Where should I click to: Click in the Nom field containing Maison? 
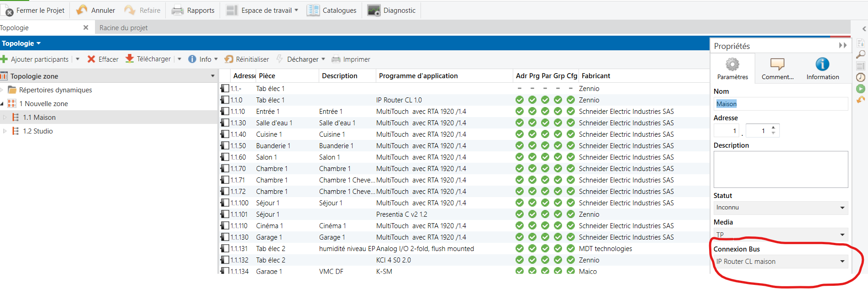(x=781, y=104)
